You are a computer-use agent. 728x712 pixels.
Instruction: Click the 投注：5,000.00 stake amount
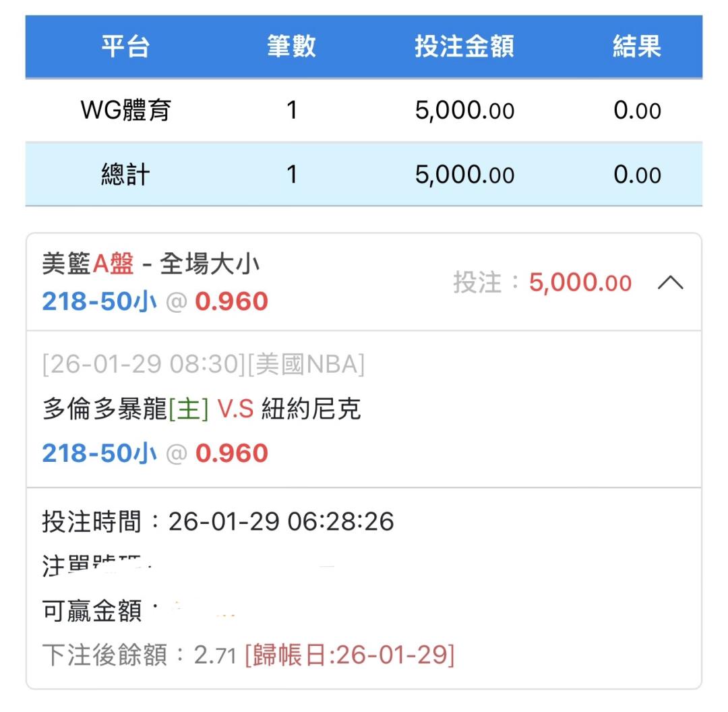542,283
